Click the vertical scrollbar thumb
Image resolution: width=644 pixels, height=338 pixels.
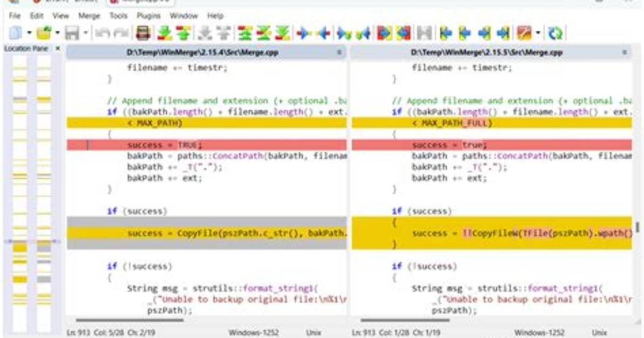(x=638, y=227)
